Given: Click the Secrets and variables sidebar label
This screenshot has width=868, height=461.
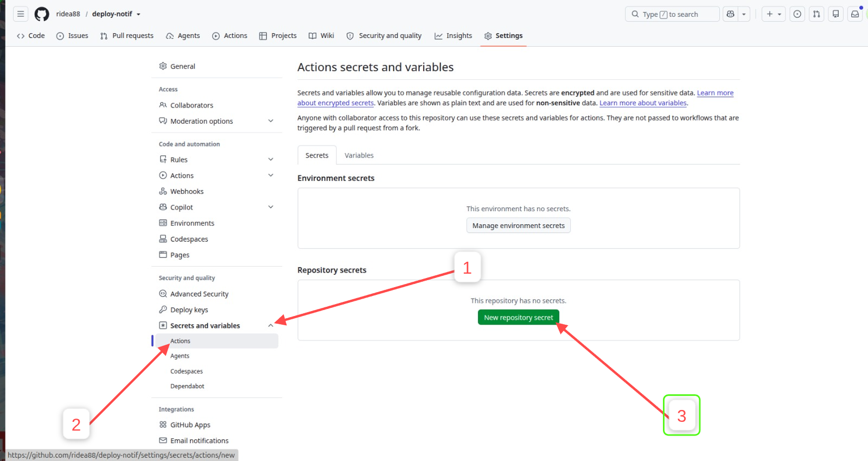Looking at the screenshot, I should point(205,326).
